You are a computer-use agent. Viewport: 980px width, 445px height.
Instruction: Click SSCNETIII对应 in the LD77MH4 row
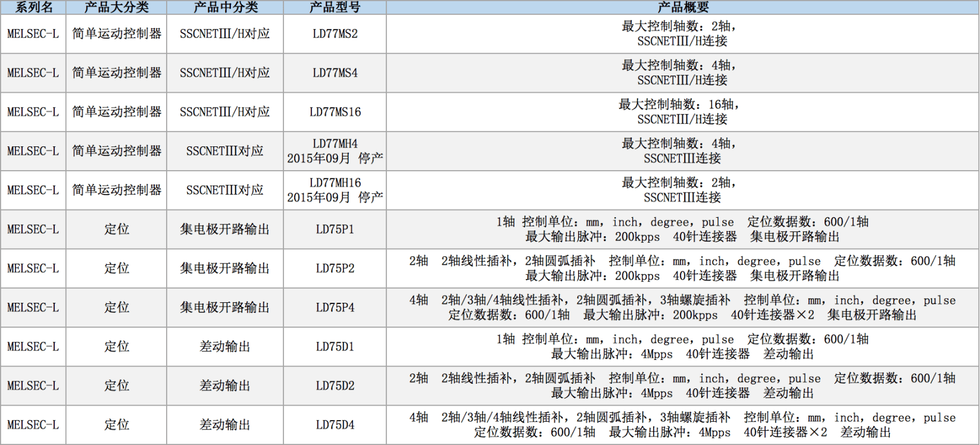pos(225,151)
